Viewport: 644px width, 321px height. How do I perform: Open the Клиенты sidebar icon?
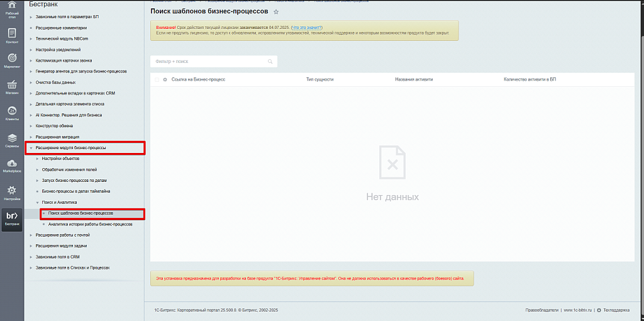coord(11,113)
